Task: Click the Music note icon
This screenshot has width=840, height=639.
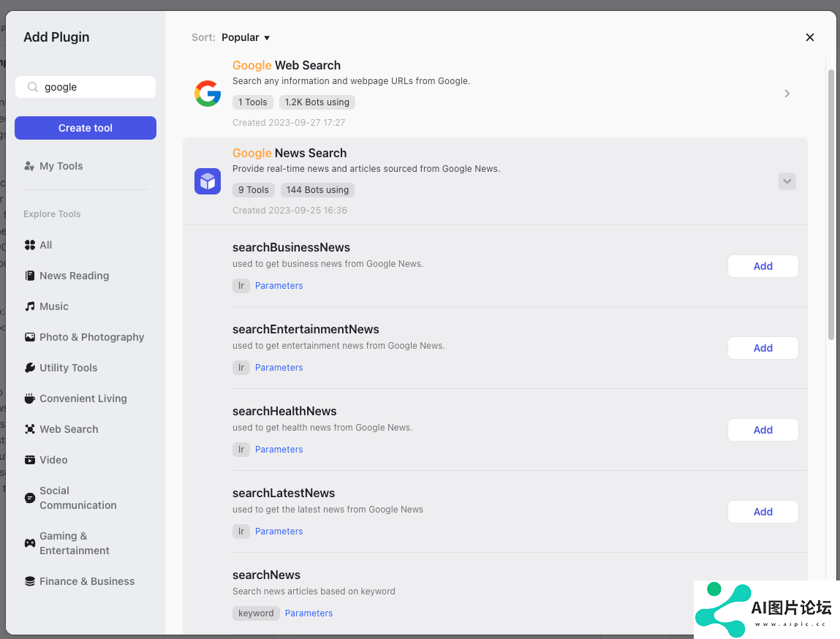Action: click(30, 306)
